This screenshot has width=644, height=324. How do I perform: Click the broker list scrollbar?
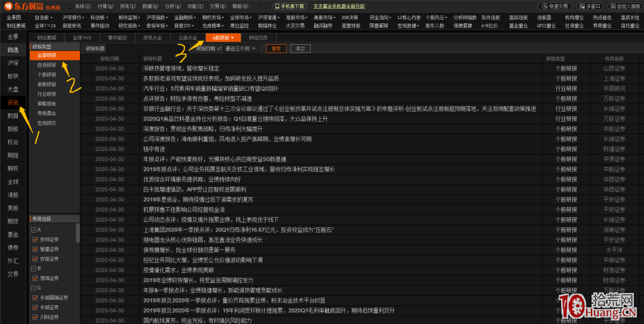point(78,233)
